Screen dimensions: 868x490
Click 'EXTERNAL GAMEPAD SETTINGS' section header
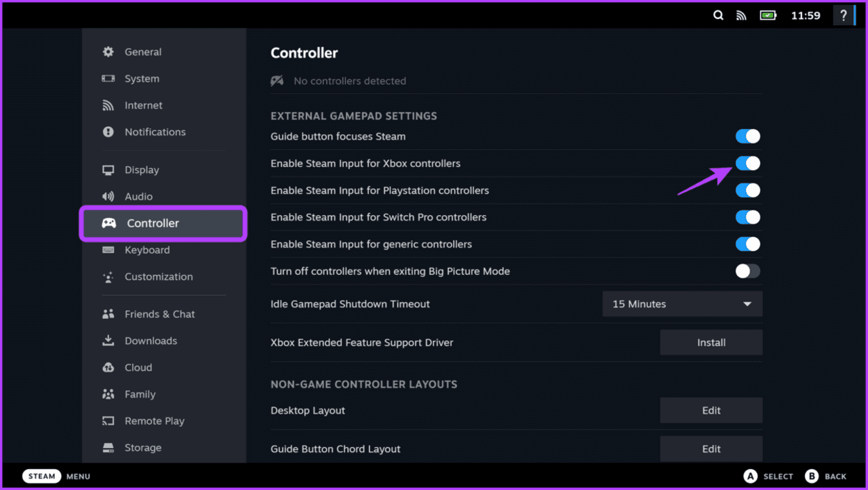click(x=354, y=116)
